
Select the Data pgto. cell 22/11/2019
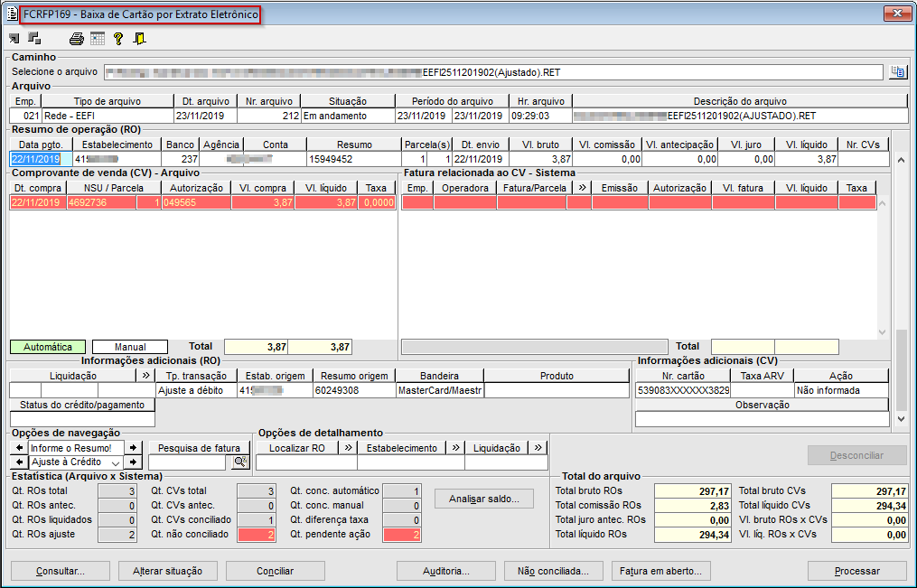41,159
